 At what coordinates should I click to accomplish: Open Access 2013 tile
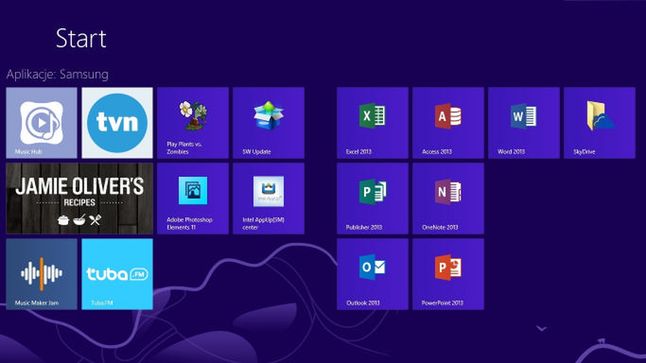[448, 123]
